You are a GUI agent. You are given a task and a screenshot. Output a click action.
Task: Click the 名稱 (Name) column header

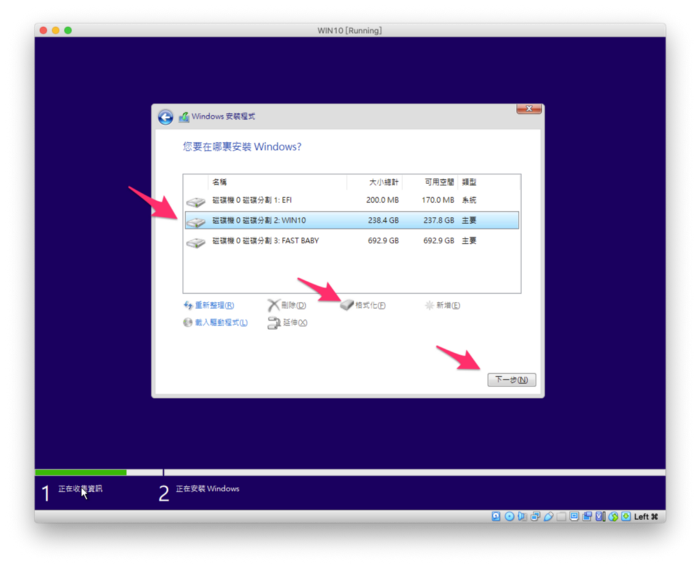pyautogui.click(x=219, y=182)
